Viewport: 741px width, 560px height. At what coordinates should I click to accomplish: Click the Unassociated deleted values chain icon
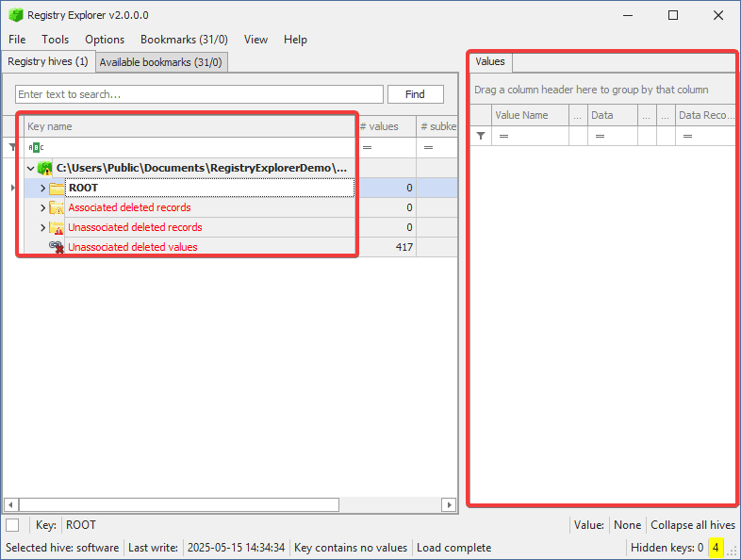(57, 247)
